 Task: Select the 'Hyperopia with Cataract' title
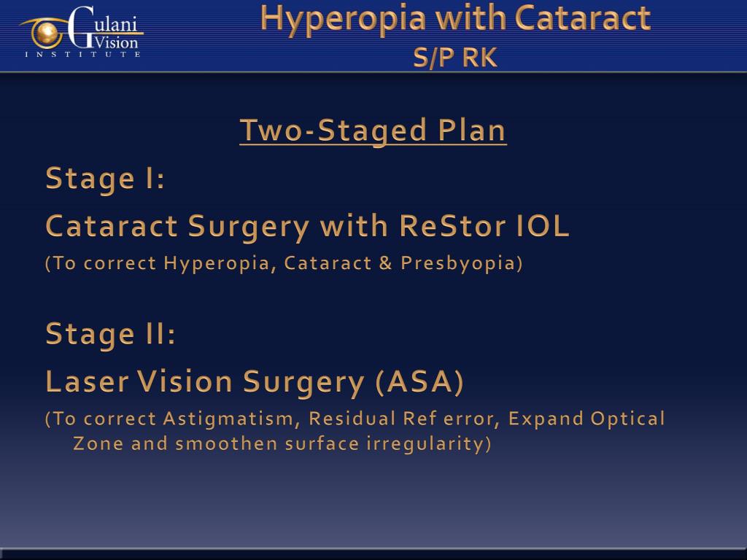tap(455, 18)
